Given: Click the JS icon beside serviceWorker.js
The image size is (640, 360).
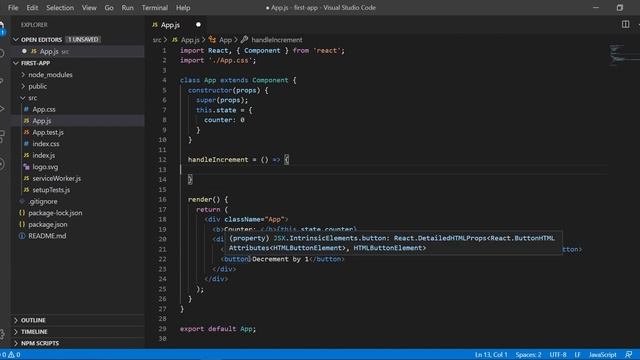Looking at the screenshot, I should (27, 178).
